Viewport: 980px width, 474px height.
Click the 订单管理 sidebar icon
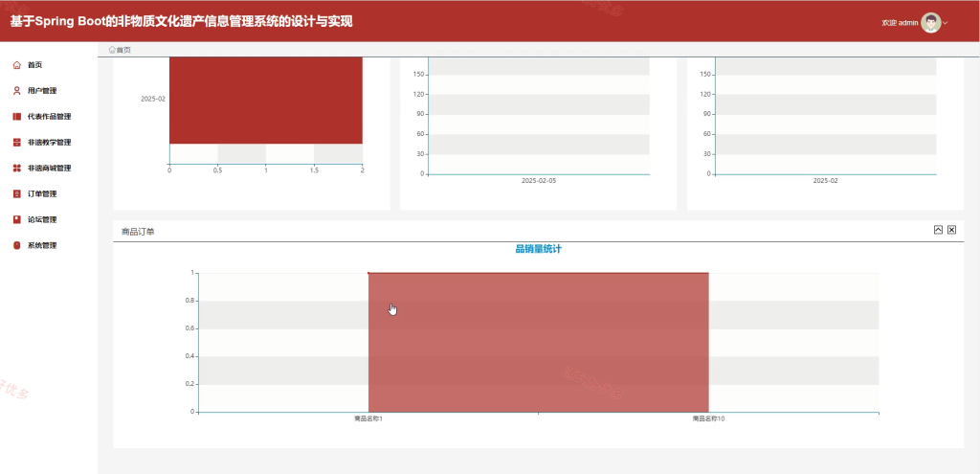17,193
